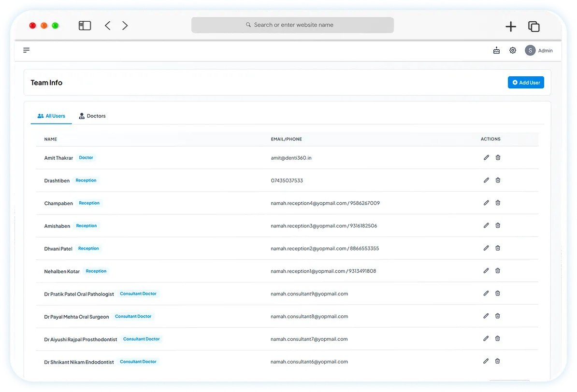
Task: Show browser tab overview
Action: [534, 27]
